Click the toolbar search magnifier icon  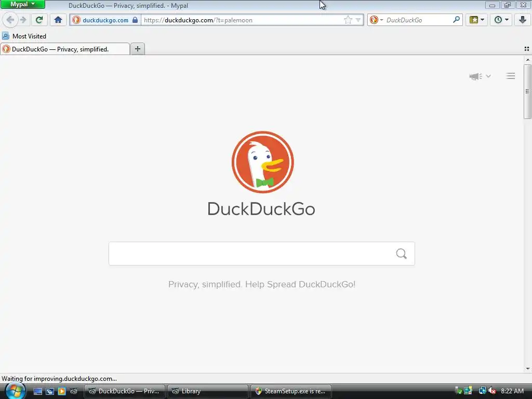[456, 20]
